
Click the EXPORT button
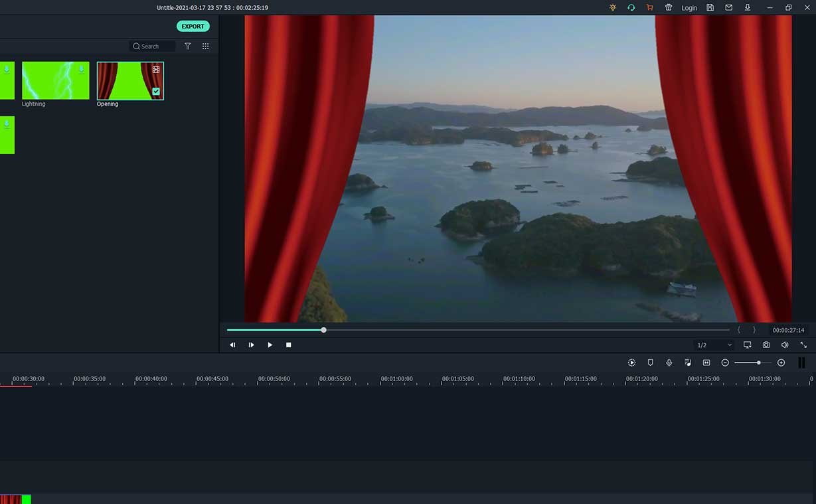[x=193, y=27]
